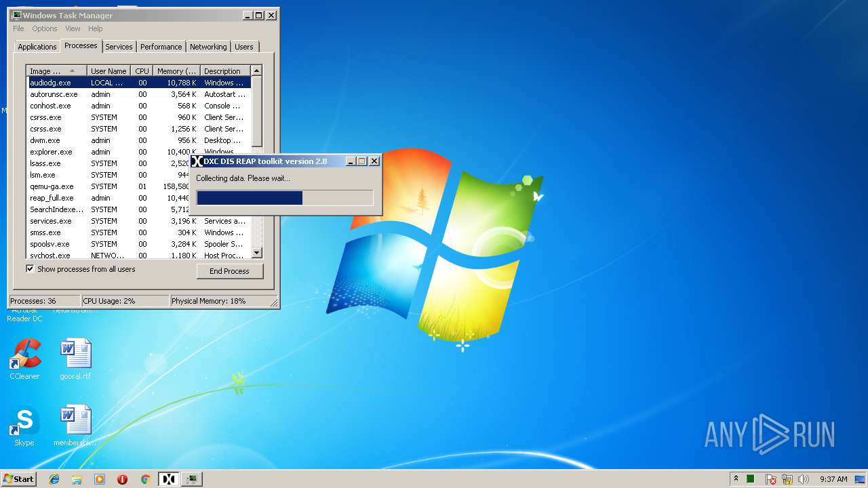
Task: Open Internet Explorer from the taskbar
Action: (54, 479)
